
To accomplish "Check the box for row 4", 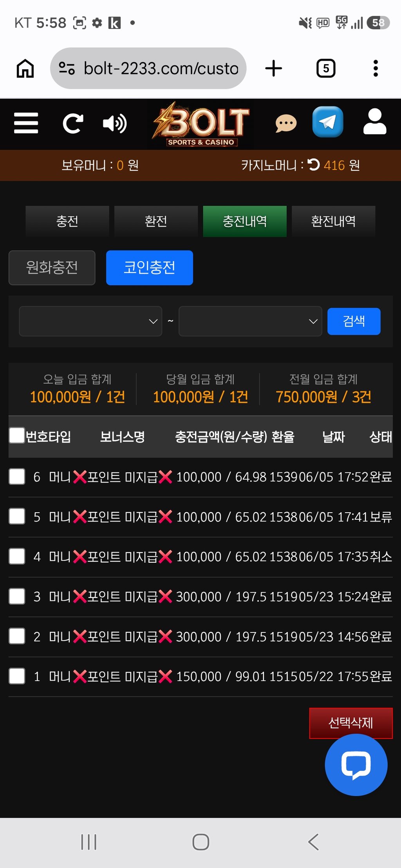I will (17, 556).
